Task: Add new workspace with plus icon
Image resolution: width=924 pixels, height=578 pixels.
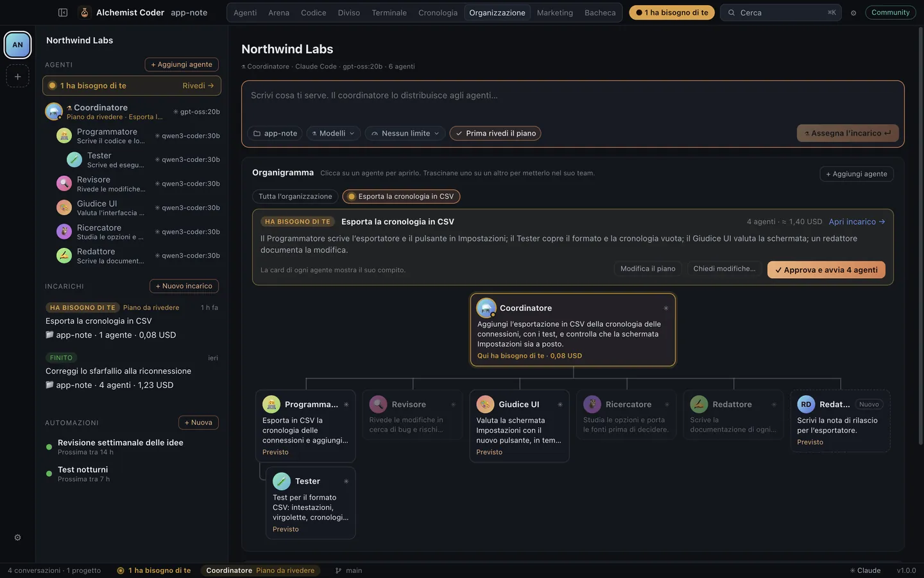Action: point(17,76)
